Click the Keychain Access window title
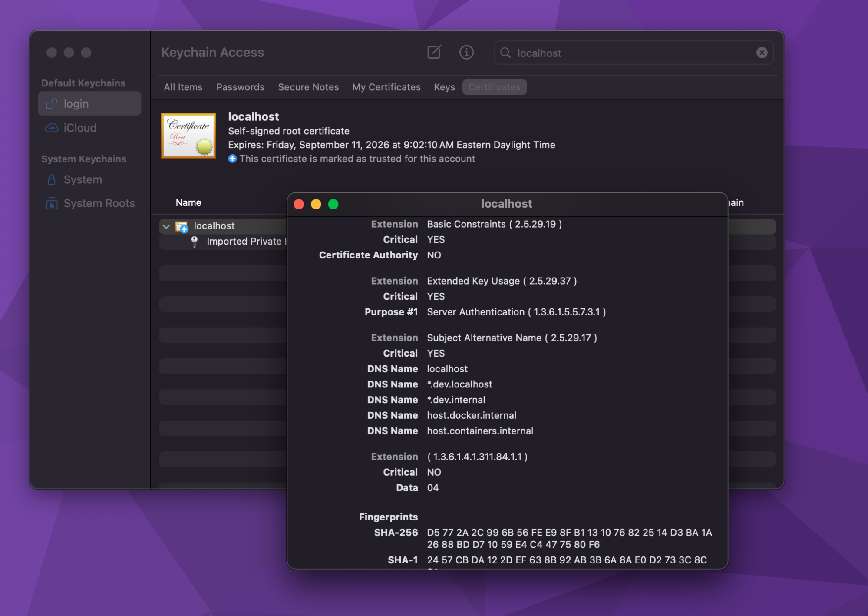This screenshot has height=616, width=868. coord(212,52)
